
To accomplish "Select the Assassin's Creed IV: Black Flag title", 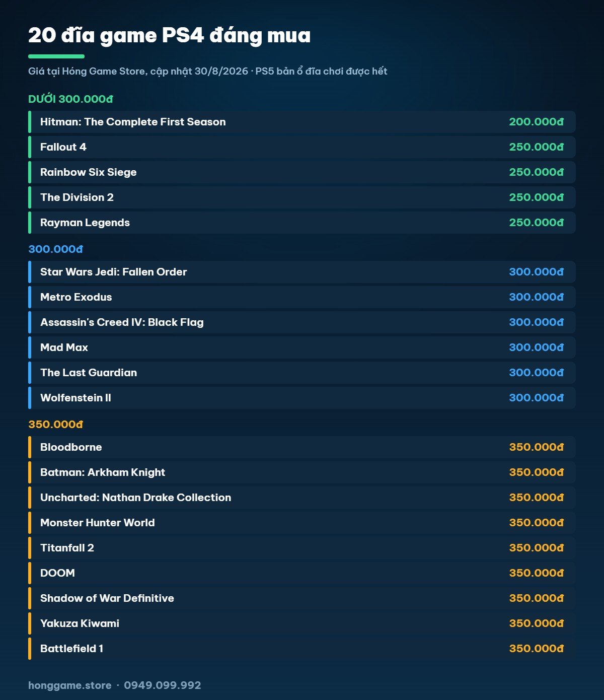I will [x=122, y=322].
